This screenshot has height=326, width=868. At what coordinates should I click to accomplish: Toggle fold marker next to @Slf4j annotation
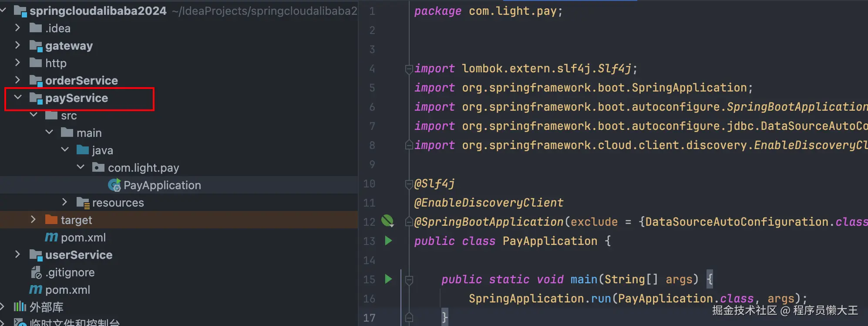pyautogui.click(x=409, y=184)
